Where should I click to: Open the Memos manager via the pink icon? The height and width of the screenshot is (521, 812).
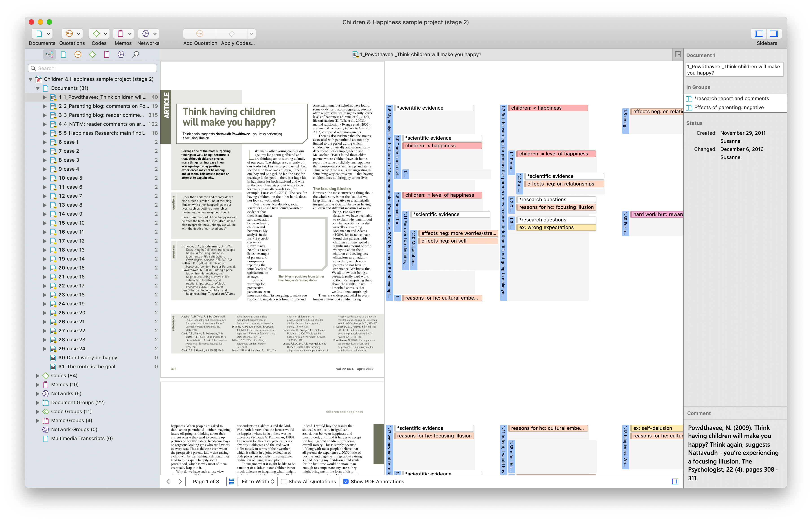click(120, 33)
